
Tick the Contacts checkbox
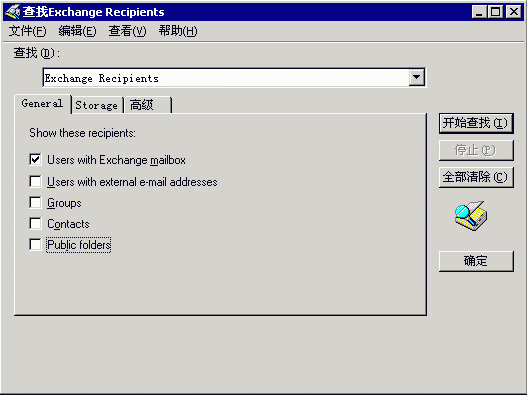click(35, 223)
